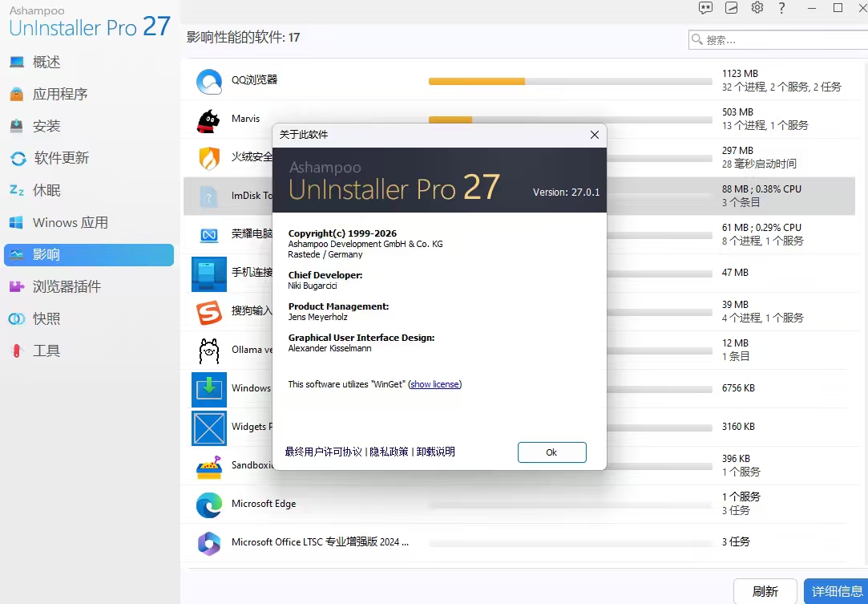
Task: Open the 卸载说明 uninstall notes link
Action: tap(436, 452)
